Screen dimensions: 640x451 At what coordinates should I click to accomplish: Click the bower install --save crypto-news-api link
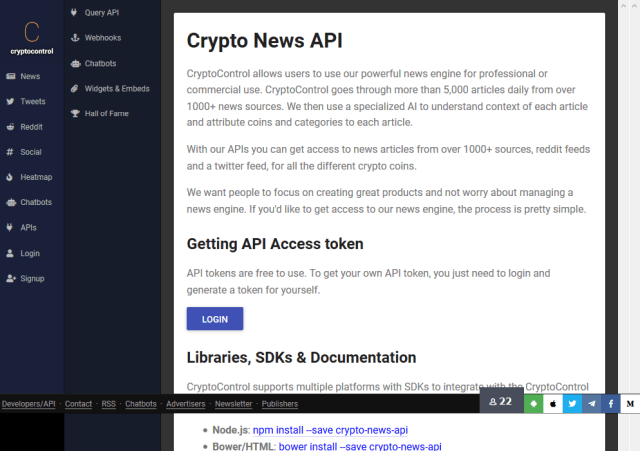click(360, 446)
